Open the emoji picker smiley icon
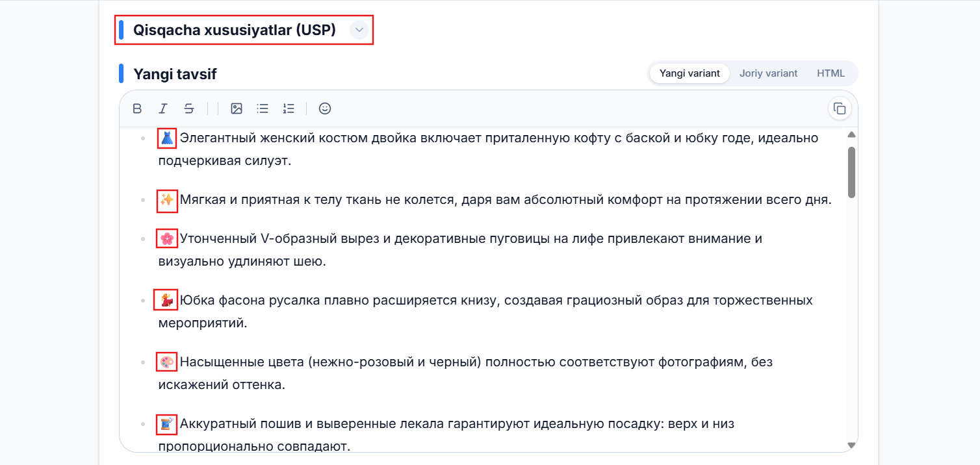The height and width of the screenshot is (465, 980). (325, 108)
